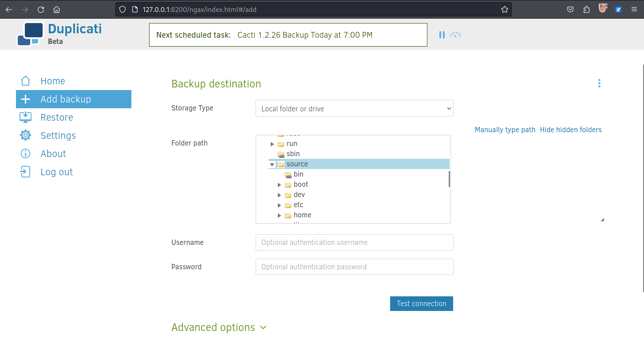This screenshot has height=358, width=644.
Task: Click the Burp extension icon in toolbar
Action: (603, 8)
